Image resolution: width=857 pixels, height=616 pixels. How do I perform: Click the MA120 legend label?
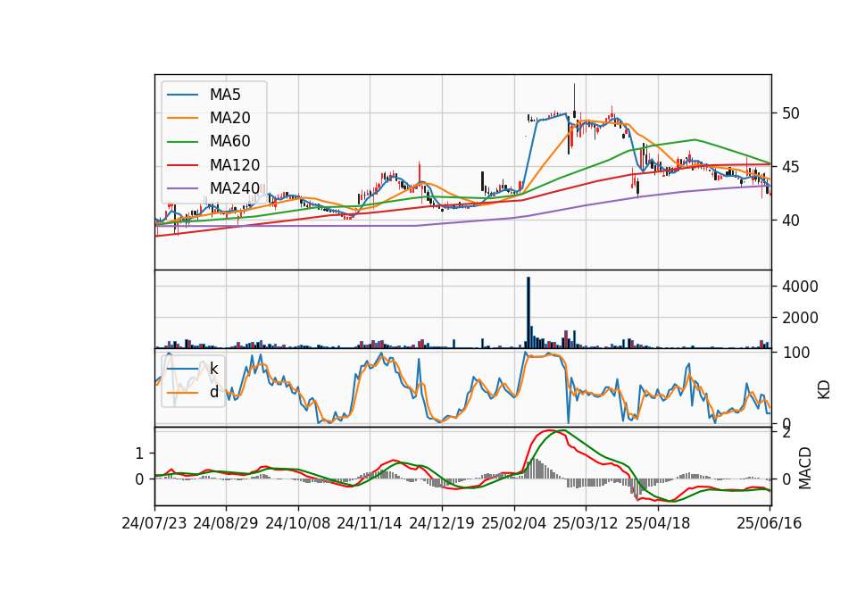coord(235,165)
